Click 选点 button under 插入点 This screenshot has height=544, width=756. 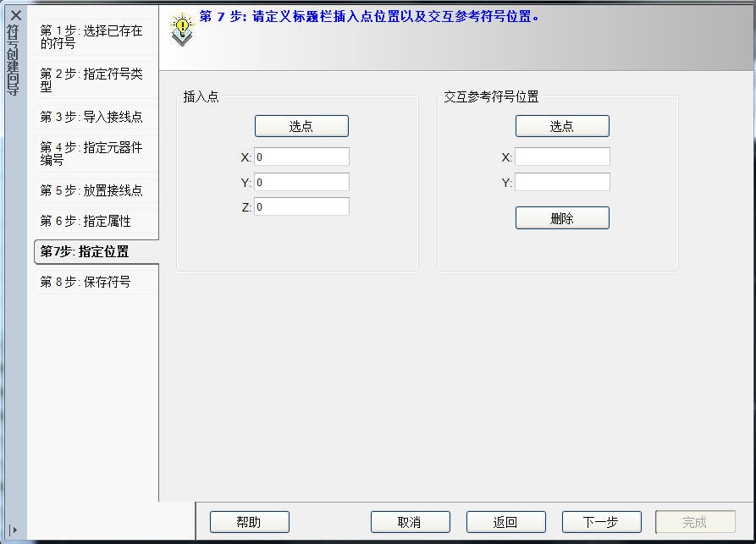click(301, 126)
